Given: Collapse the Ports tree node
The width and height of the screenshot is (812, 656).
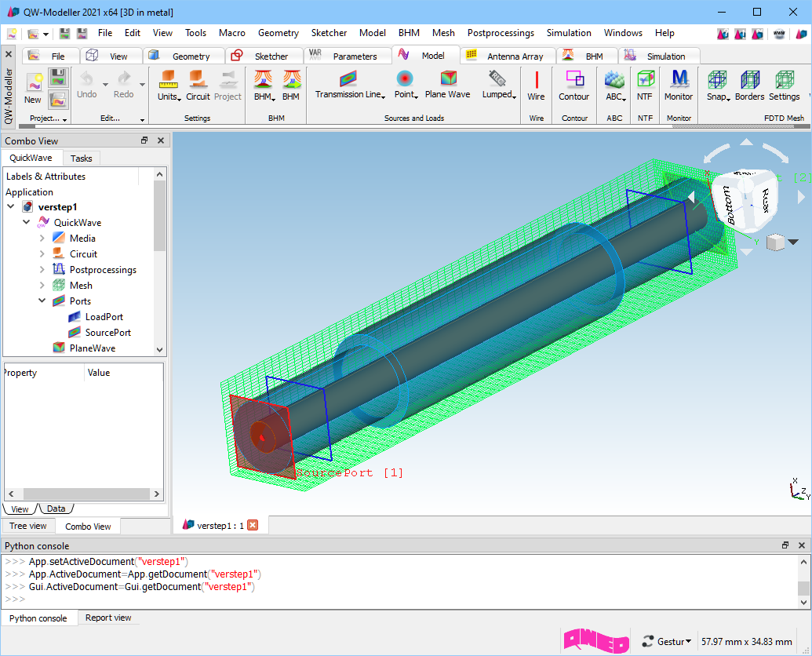Looking at the screenshot, I should [42, 301].
